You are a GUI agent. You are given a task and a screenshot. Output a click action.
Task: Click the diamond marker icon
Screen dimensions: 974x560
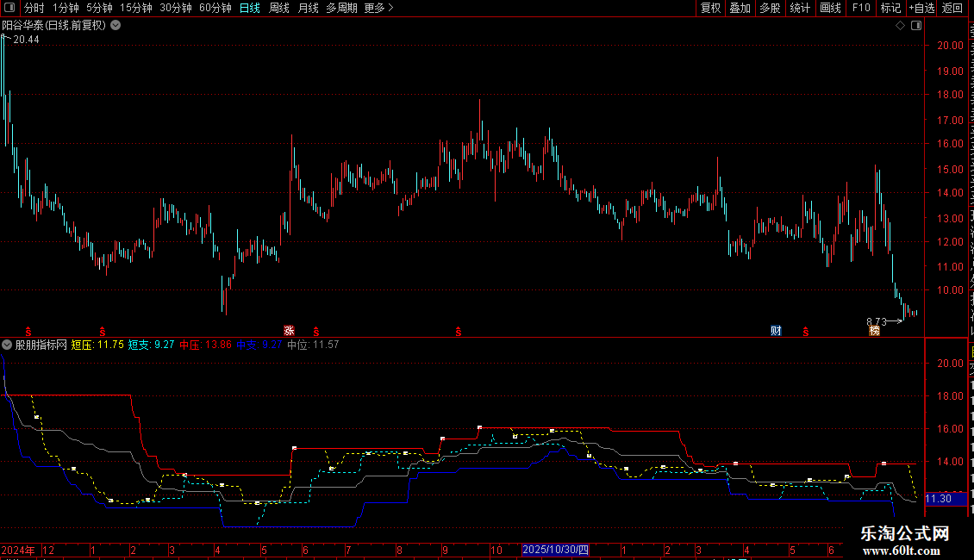900,26
